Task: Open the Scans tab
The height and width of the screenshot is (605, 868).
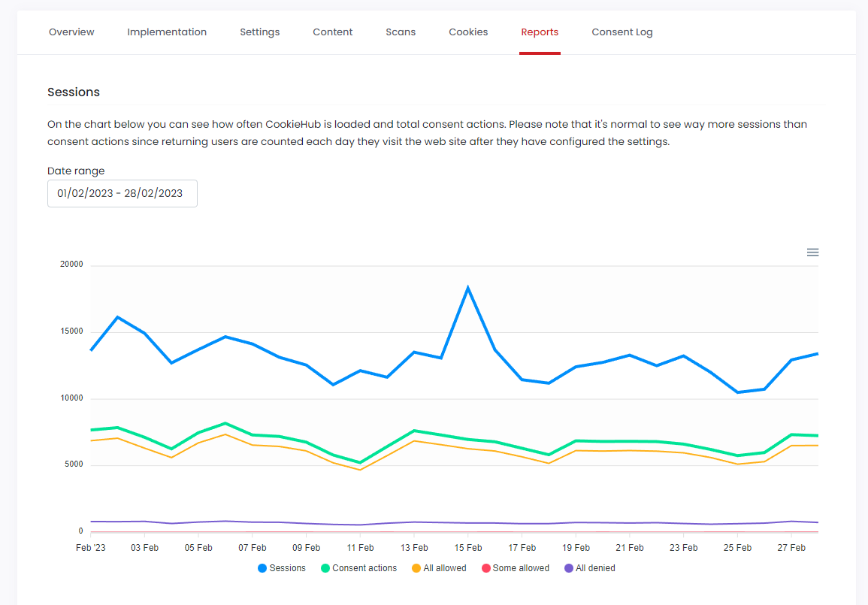Action: click(401, 32)
